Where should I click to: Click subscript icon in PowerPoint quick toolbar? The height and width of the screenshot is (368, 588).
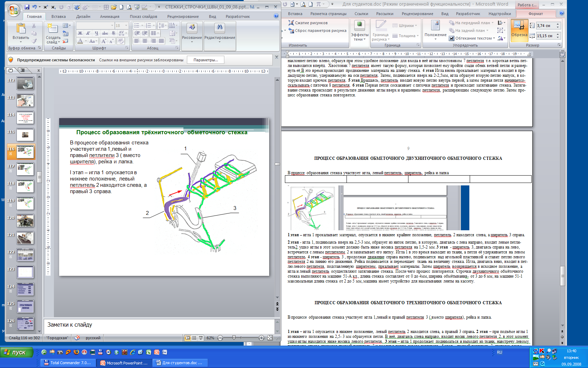(x=53, y=7)
